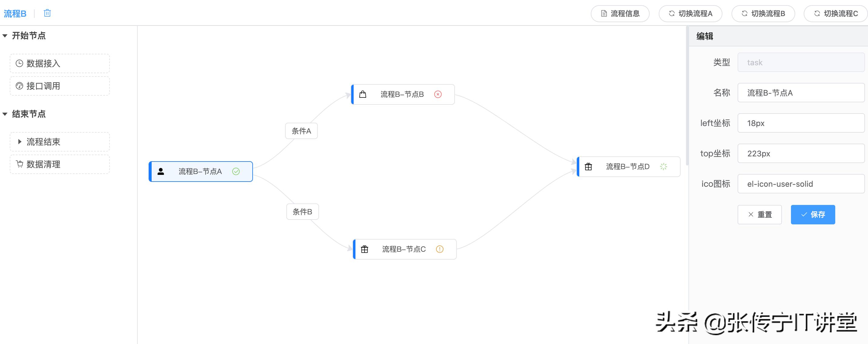
Task: Click the gift box icon in 节点D
Action: pyautogui.click(x=588, y=167)
